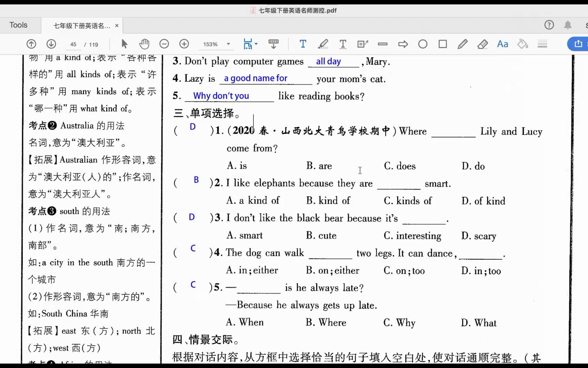
Task: Expand the fit page dropdown arrow
Action: (x=256, y=44)
